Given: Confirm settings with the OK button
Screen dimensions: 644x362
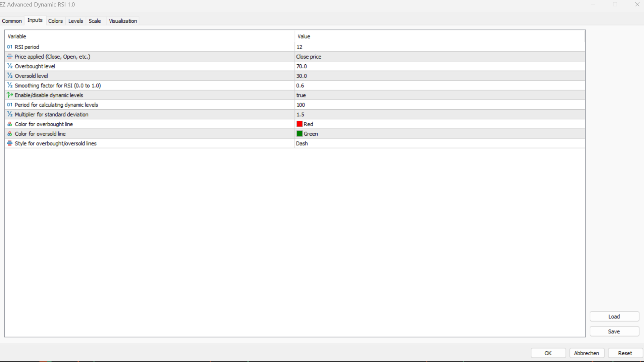Looking at the screenshot, I should point(548,353).
